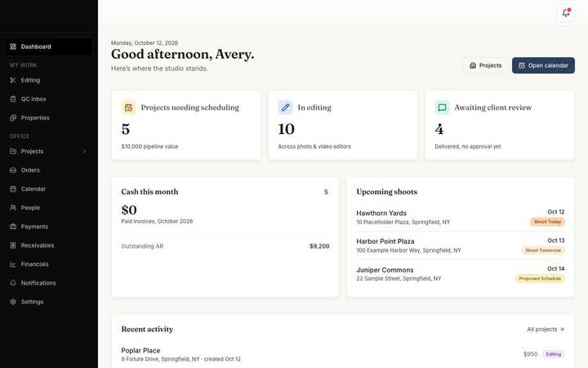Click the Across photo & video editors text
This screenshot has width=588, height=368.
click(x=314, y=146)
